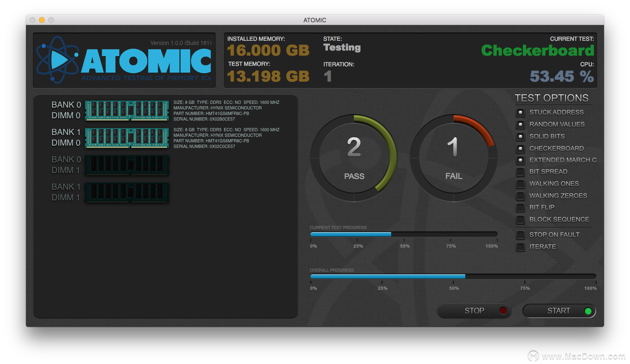
Task: Click the Testing state label
Action: [342, 47]
